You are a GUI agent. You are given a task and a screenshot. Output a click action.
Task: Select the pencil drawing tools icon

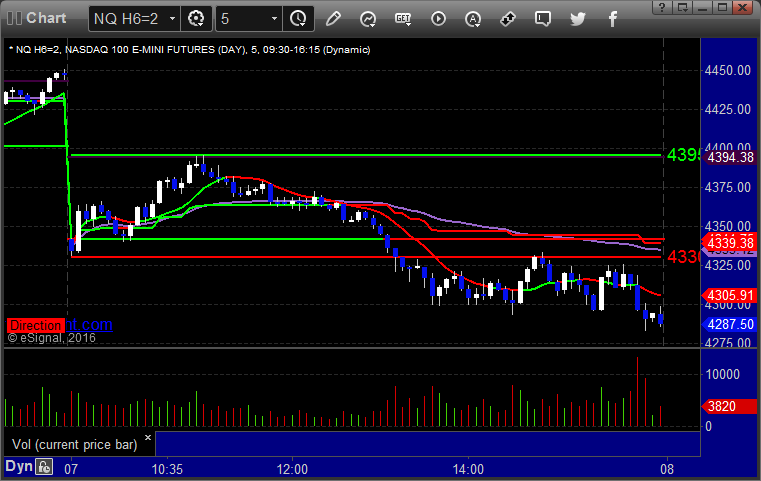tap(333, 19)
